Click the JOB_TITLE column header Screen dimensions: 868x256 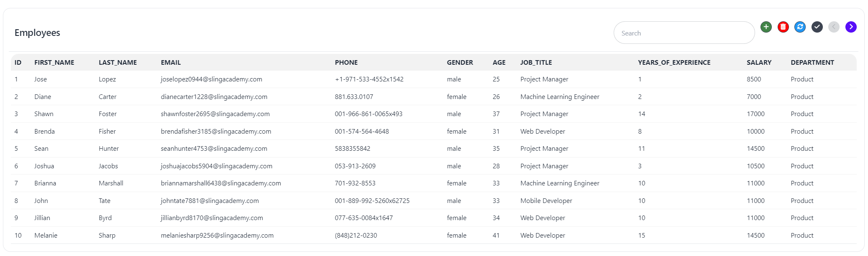click(536, 63)
